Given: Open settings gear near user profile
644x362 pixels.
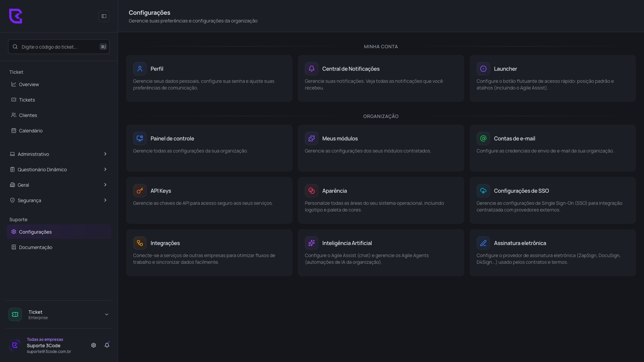Looking at the screenshot, I should tap(94, 345).
